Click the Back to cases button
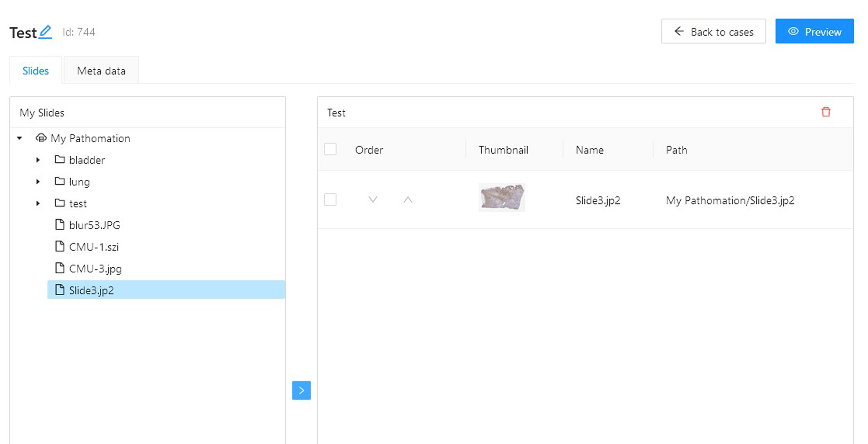868x444 pixels. click(713, 31)
